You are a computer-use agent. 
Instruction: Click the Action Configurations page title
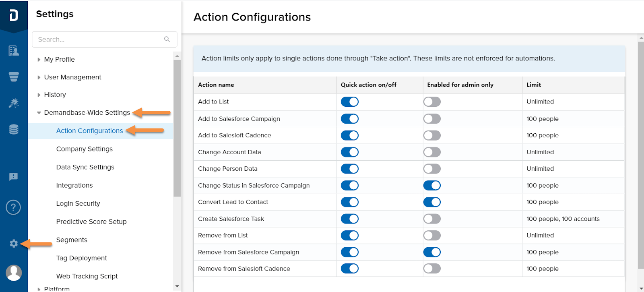252,17
